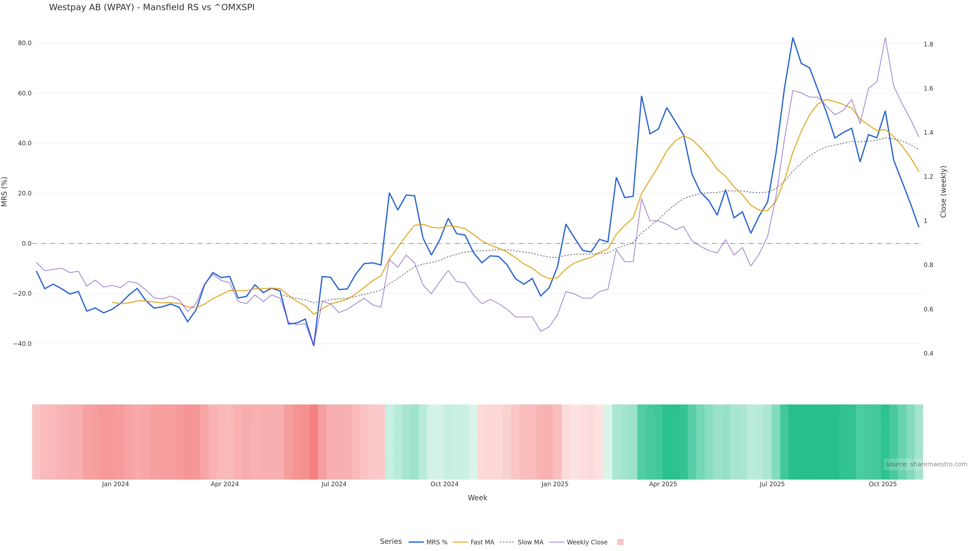The height and width of the screenshot is (551, 980).
Task: Click the Oct 2024 week tick label
Action: coord(444,484)
